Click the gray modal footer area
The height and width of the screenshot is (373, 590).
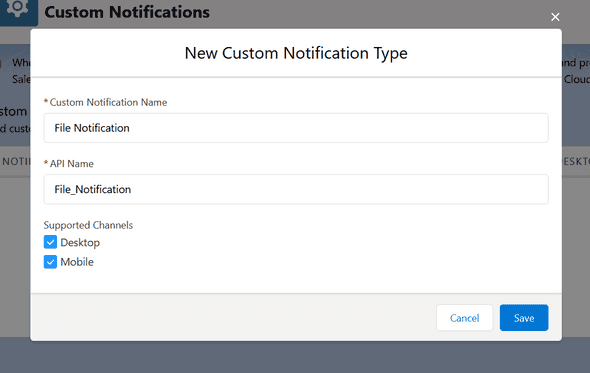click(x=233, y=317)
